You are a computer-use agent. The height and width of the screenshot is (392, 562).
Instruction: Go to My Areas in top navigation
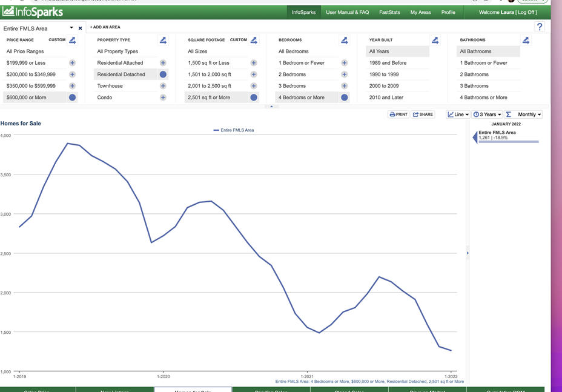(x=420, y=12)
